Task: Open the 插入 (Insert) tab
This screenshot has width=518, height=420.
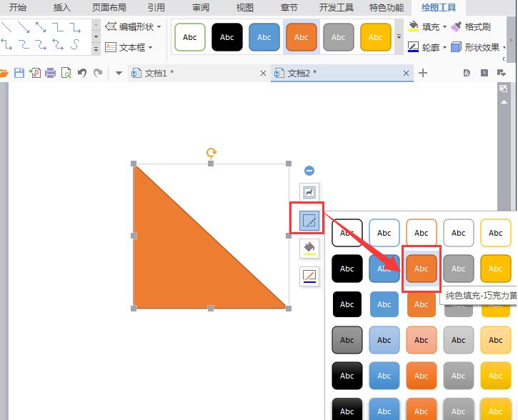Action: [61, 7]
